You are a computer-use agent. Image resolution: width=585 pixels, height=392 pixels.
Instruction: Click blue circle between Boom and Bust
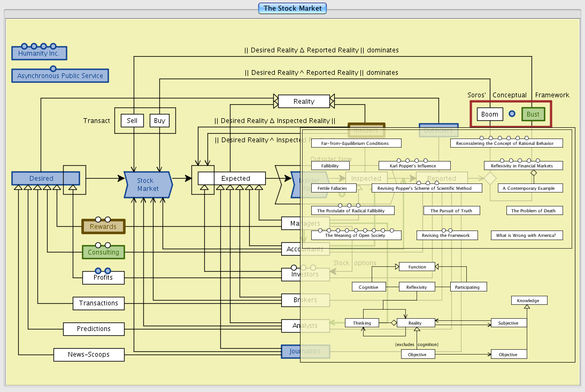(x=512, y=114)
